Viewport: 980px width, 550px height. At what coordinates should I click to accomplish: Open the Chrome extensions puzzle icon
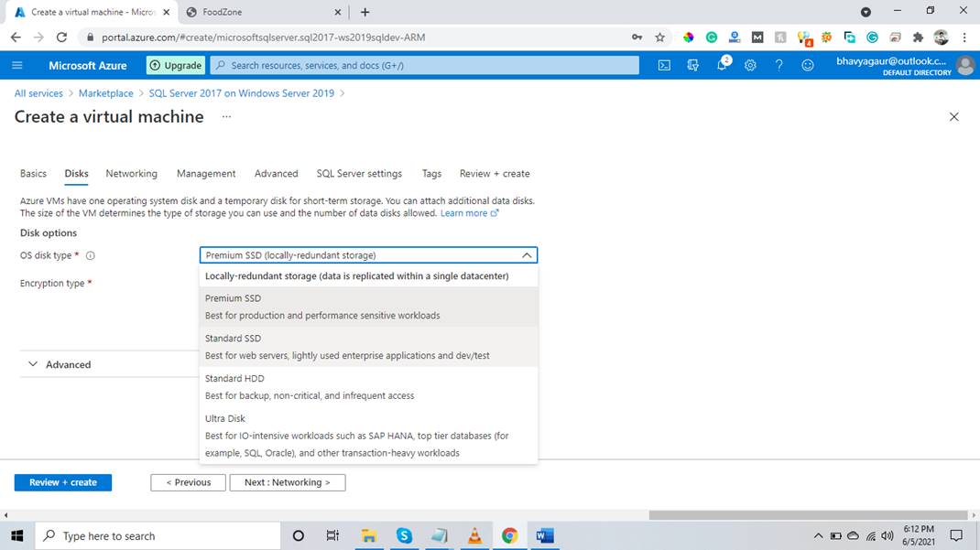[x=917, y=38]
